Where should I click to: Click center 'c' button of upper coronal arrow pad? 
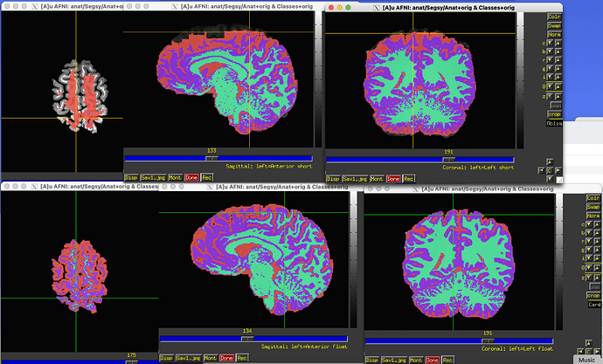pyautogui.click(x=550, y=170)
